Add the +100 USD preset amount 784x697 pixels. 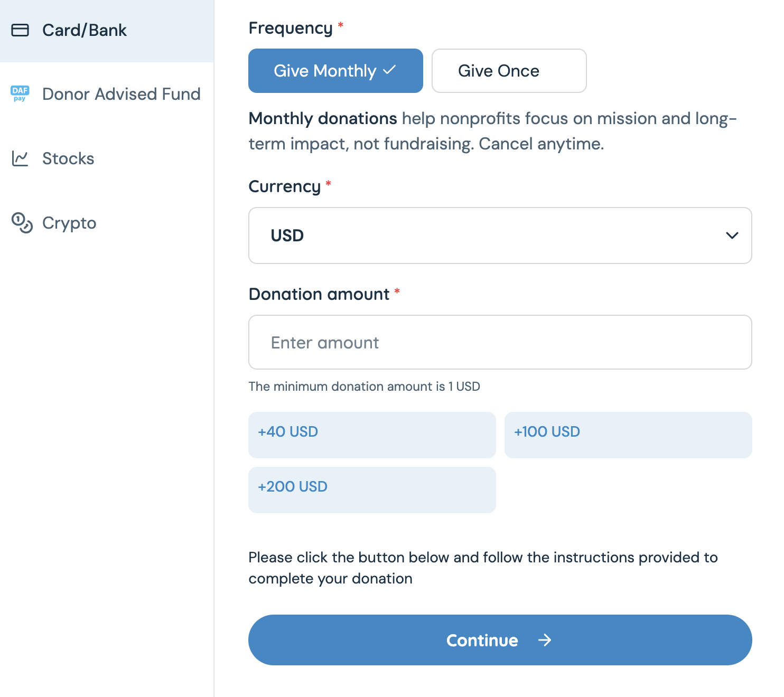tap(628, 435)
